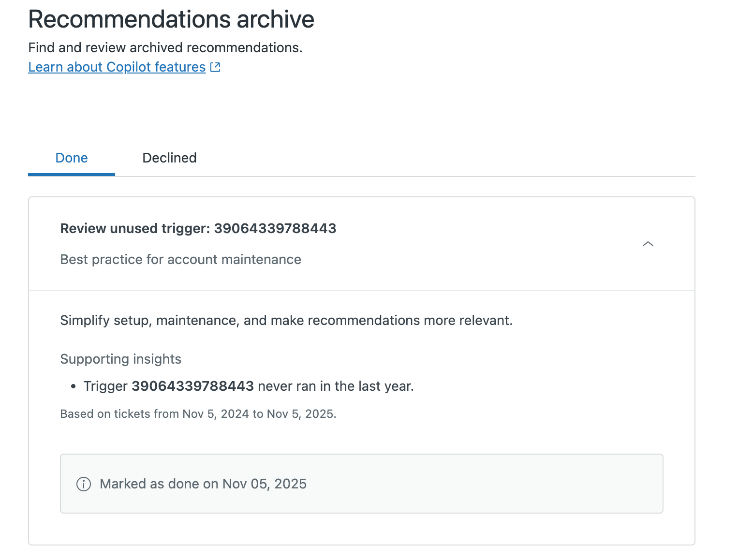Click the 'Based on tickets from' date range note
738x560 pixels.
pos(198,414)
